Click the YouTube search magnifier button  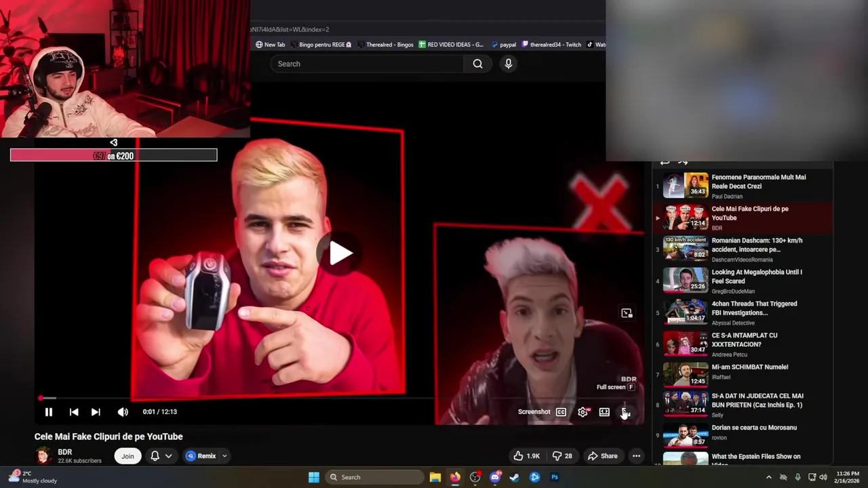pyautogui.click(x=478, y=64)
